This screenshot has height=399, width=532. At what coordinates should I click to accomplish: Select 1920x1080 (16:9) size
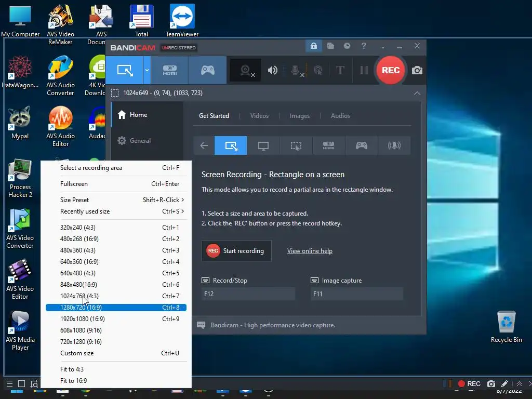(x=116, y=318)
